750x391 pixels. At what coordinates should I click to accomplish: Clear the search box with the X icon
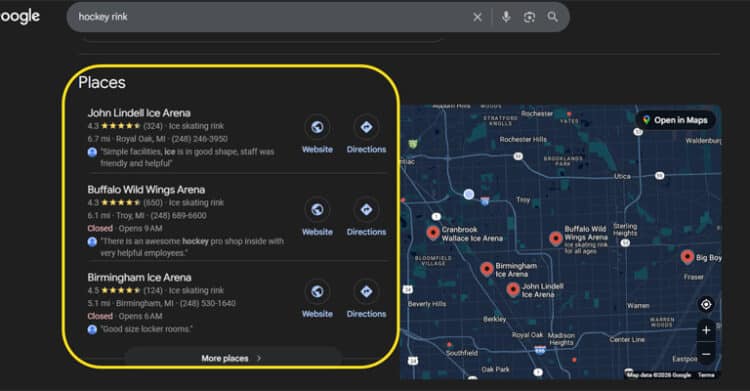point(477,17)
